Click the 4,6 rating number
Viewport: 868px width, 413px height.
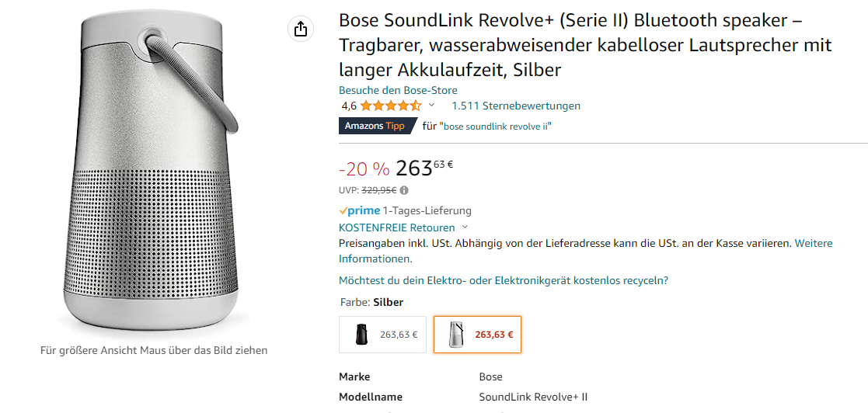tap(348, 106)
